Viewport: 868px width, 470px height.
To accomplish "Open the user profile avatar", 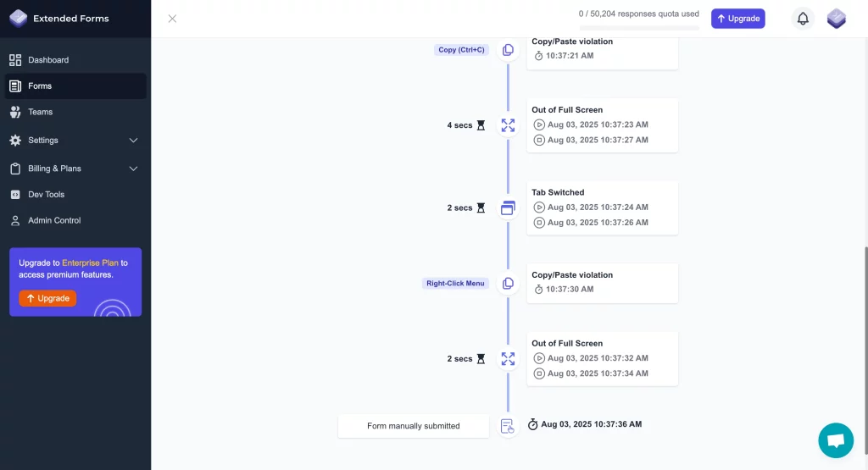I will (x=837, y=19).
